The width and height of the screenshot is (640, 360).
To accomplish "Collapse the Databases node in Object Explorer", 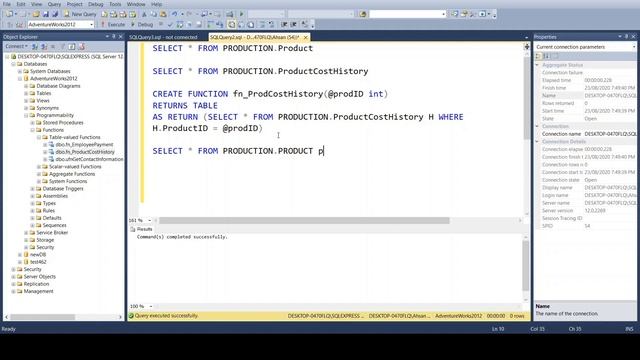I will point(13,64).
